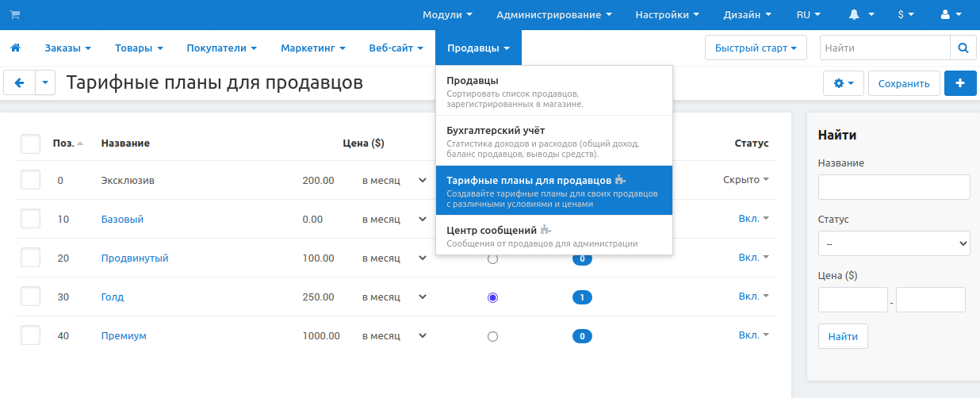Click the back arrow button
The image size is (980, 398).
pos(20,82)
